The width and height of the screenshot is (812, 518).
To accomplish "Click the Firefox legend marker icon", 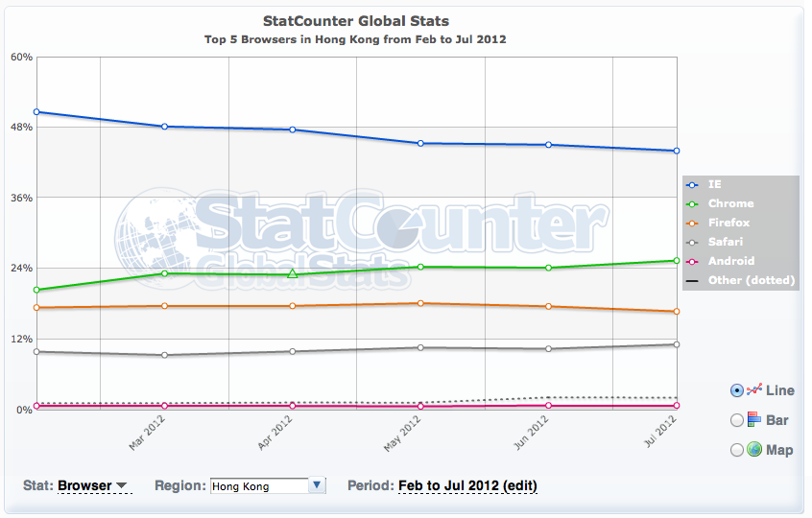I will (692, 223).
